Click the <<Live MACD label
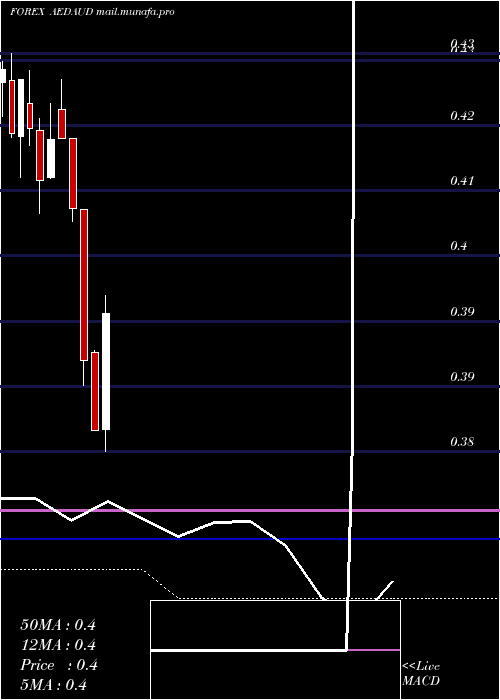500x700 pixels. (x=421, y=674)
